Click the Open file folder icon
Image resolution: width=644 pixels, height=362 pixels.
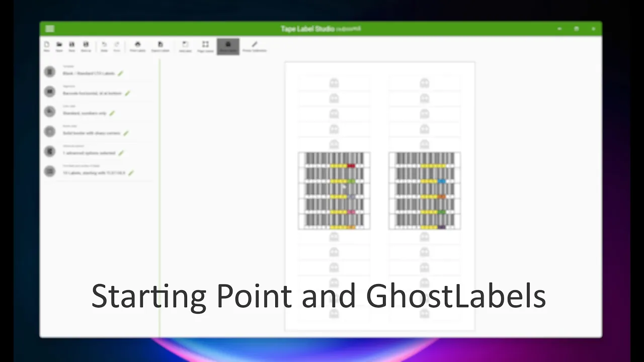coord(59,46)
